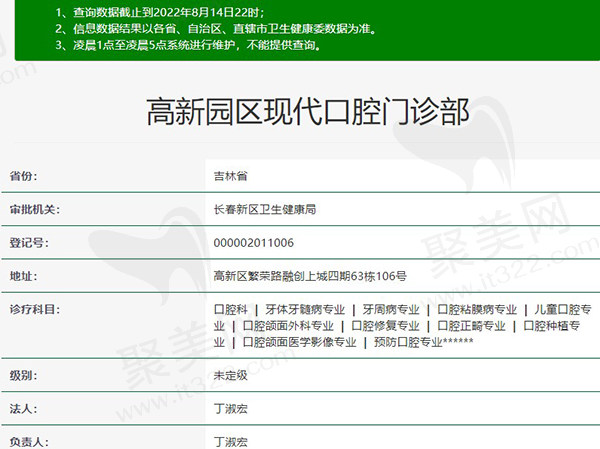
Task: Click the 负责人 row label
Action: (30, 440)
